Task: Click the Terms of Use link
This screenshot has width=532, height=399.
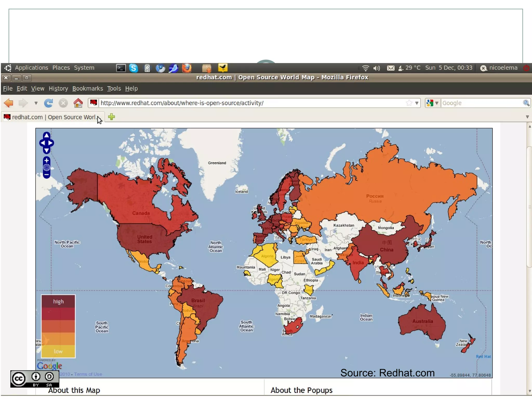Action: click(88, 374)
